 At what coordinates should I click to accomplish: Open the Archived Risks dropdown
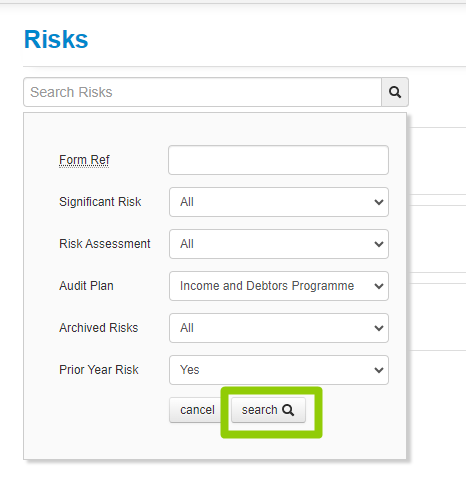tap(279, 328)
